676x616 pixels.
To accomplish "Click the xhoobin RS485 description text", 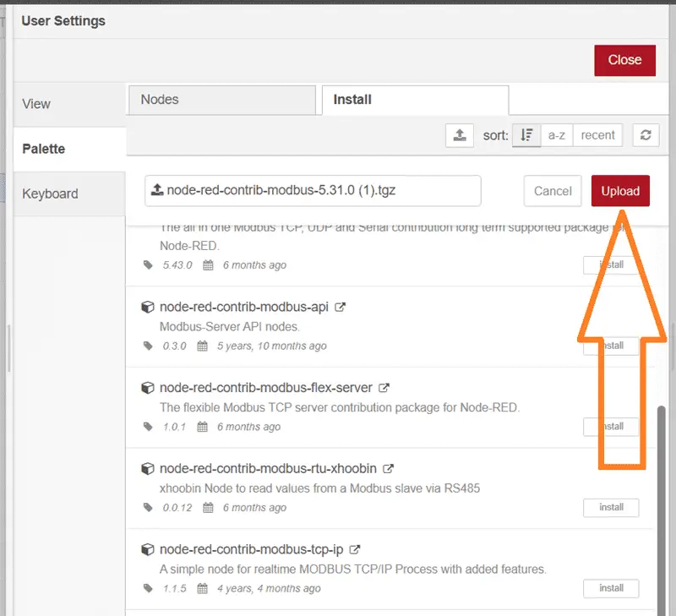I will (x=319, y=488).
